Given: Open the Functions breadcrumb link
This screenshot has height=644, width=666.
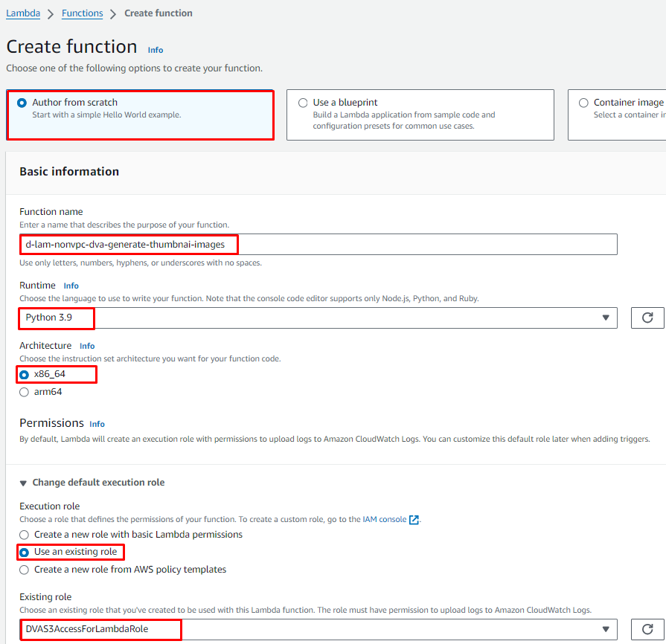Looking at the screenshot, I should (83, 13).
